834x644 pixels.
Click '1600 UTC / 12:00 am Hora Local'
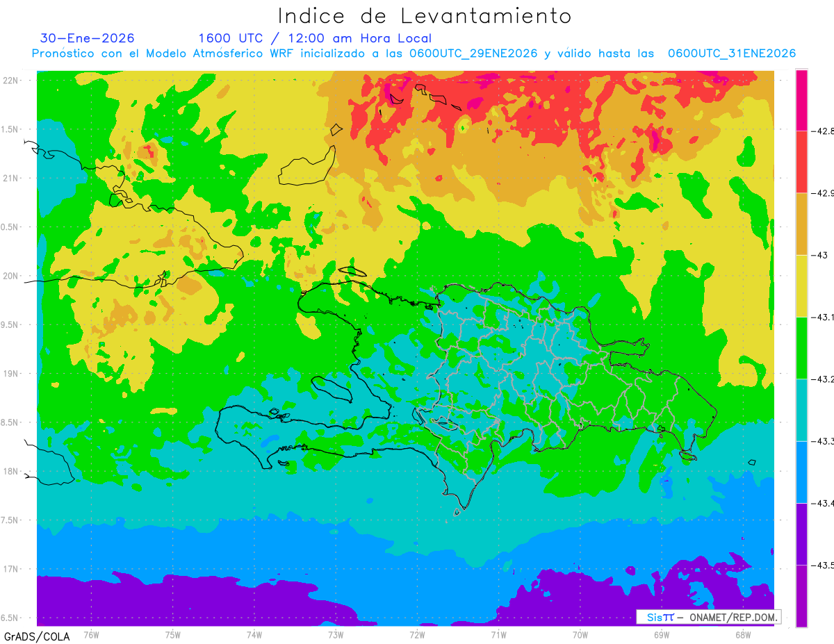(x=315, y=38)
